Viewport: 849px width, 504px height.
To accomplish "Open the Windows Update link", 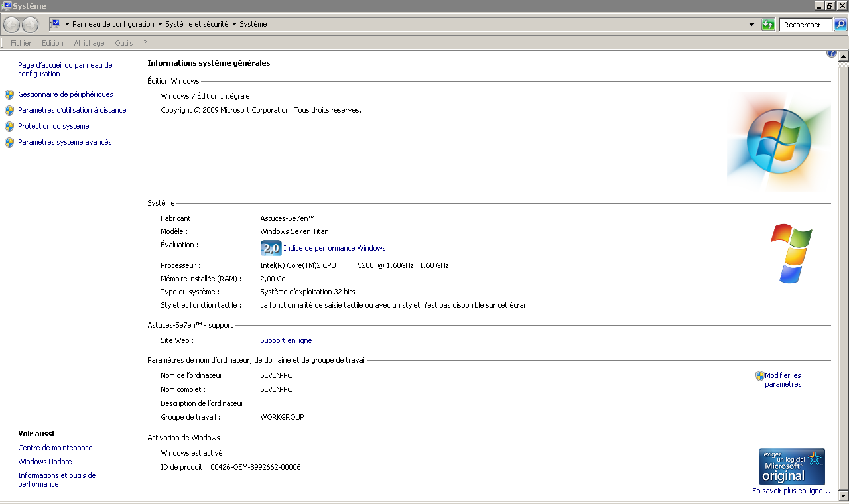I will [x=45, y=462].
